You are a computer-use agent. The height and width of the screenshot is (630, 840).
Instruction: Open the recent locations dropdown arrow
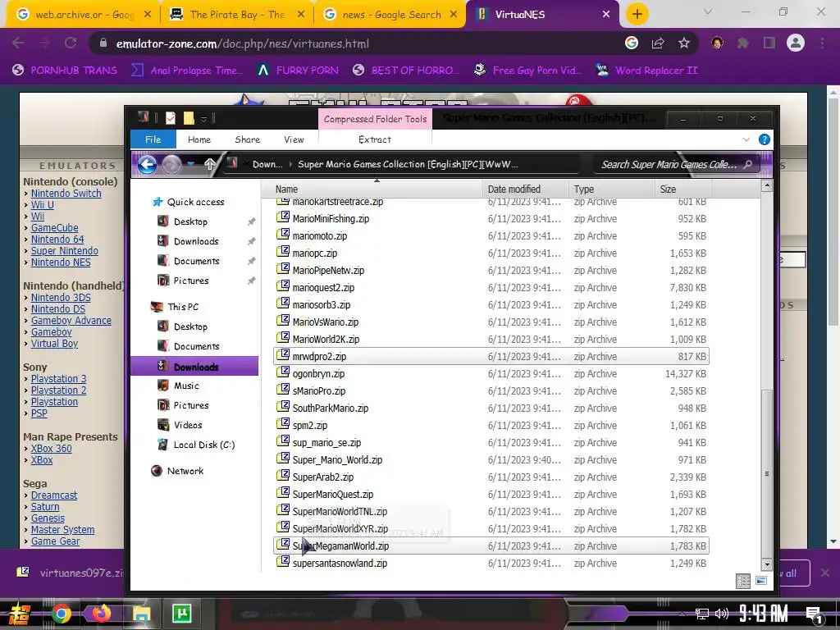(190, 164)
